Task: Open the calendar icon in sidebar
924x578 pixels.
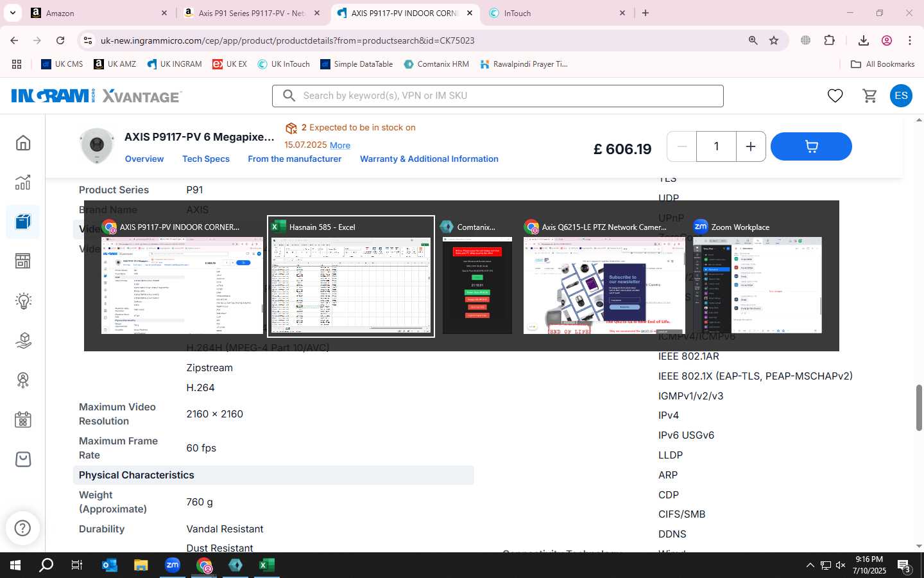Action: pyautogui.click(x=23, y=420)
